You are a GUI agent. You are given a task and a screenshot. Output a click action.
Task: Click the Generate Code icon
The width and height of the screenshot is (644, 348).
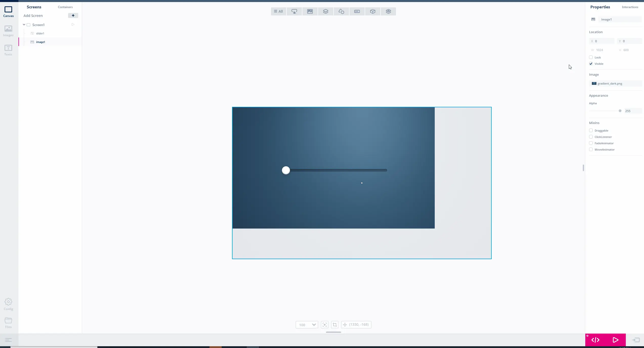click(x=595, y=340)
